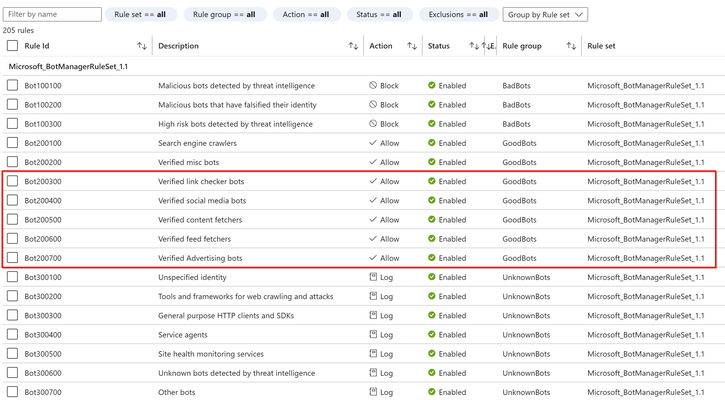Click the Log icon for Bot300300
This screenshot has height=400, width=725.
pos(373,315)
